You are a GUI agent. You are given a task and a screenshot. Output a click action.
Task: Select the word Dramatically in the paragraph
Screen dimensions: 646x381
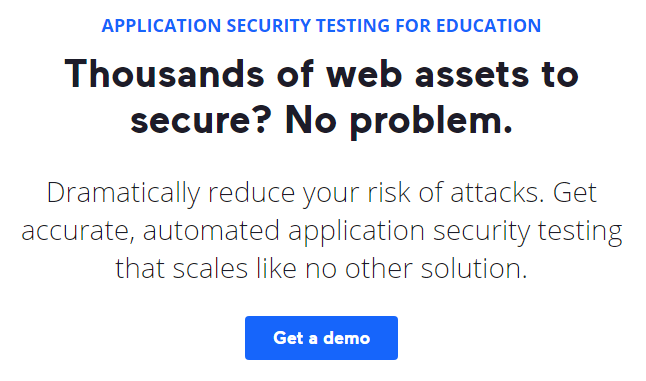coord(123,193)
